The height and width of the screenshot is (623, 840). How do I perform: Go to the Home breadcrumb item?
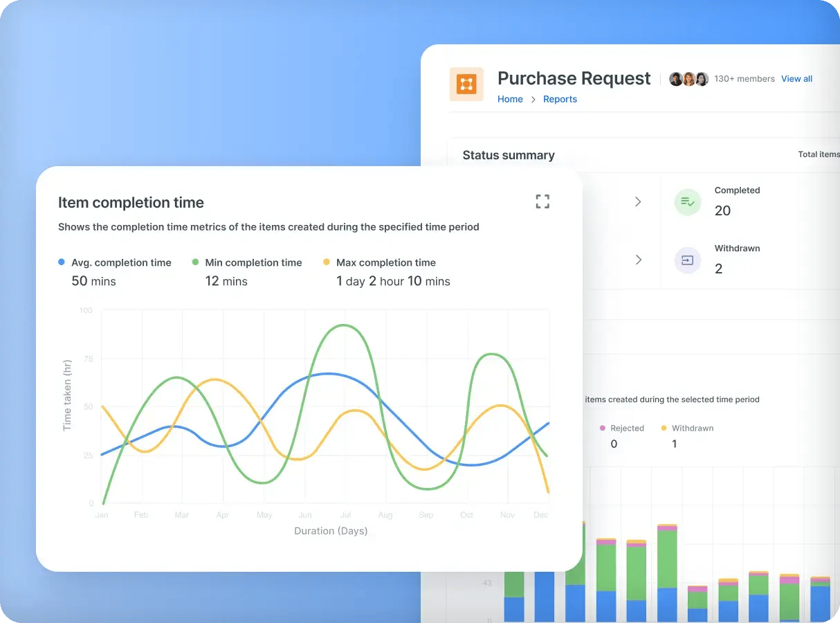(x=510, y=99)
